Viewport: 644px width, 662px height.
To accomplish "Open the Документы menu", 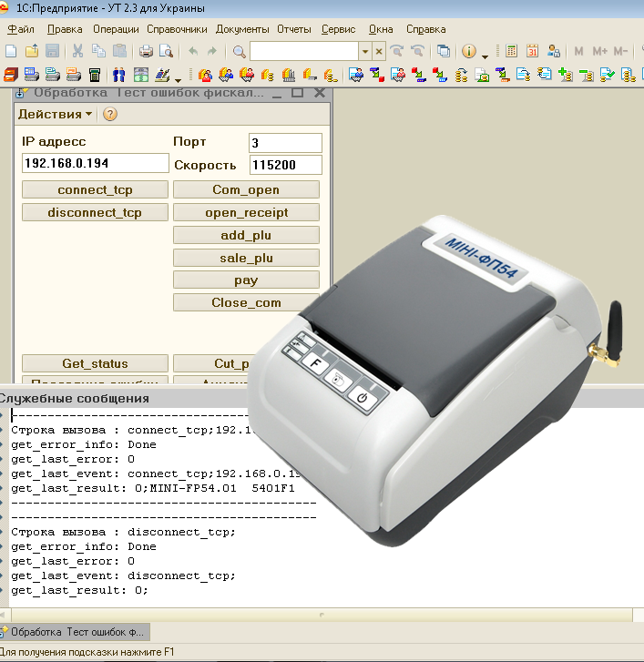I will [242, 29].
